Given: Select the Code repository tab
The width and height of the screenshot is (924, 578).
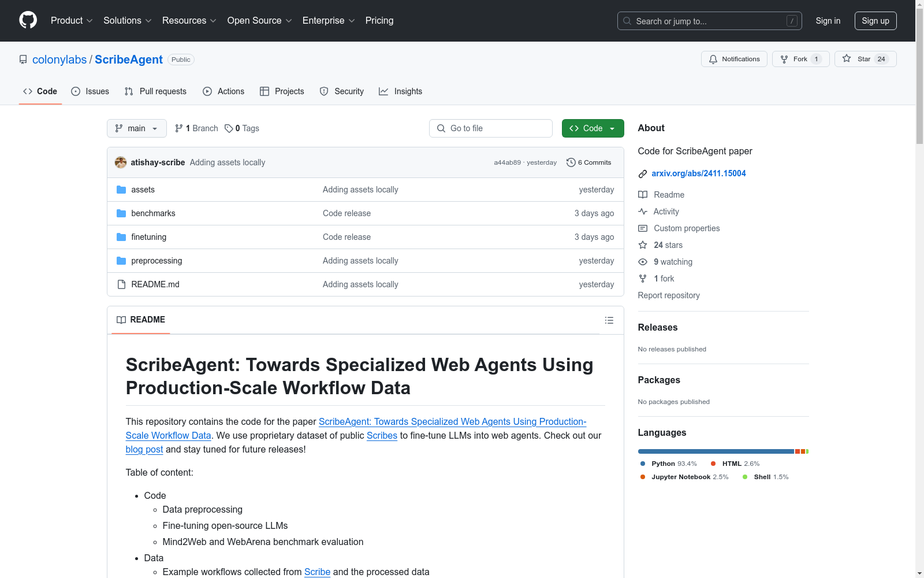Looking at the screenshot, I should 40,91.
